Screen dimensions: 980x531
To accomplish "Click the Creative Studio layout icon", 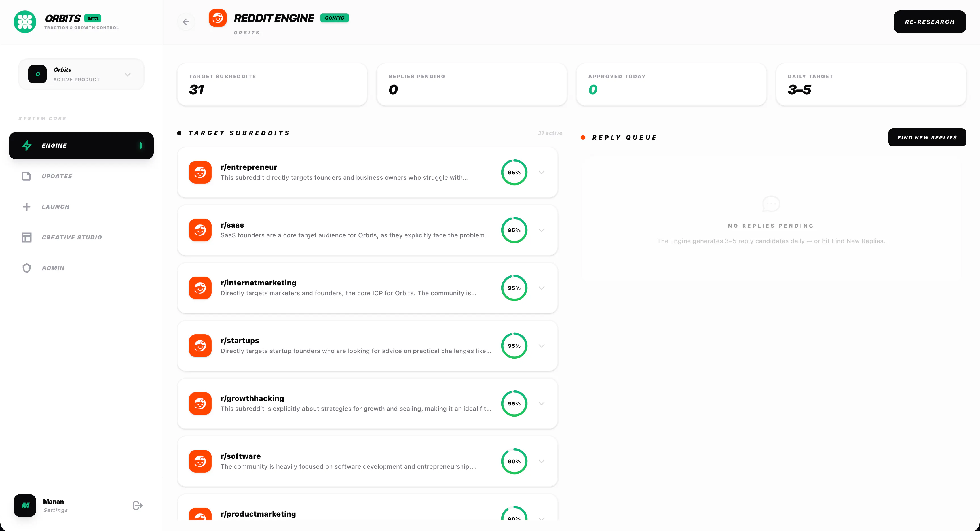I will [x=26, y=237].
